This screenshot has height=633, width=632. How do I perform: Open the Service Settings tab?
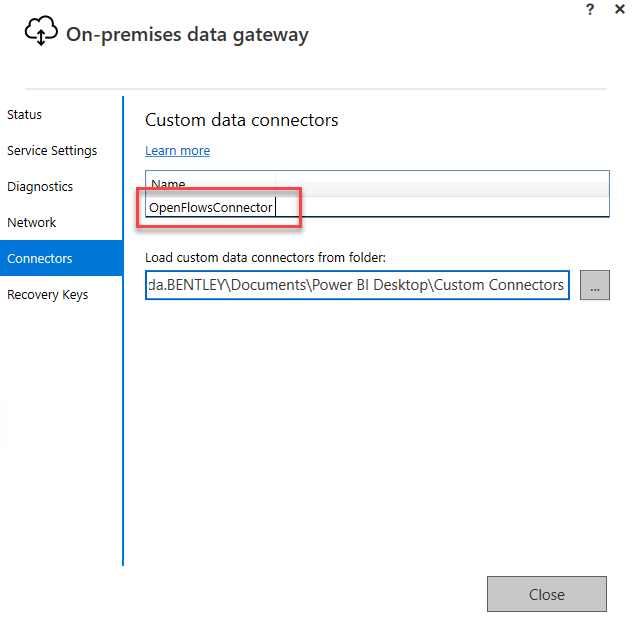tap(52, 151)
